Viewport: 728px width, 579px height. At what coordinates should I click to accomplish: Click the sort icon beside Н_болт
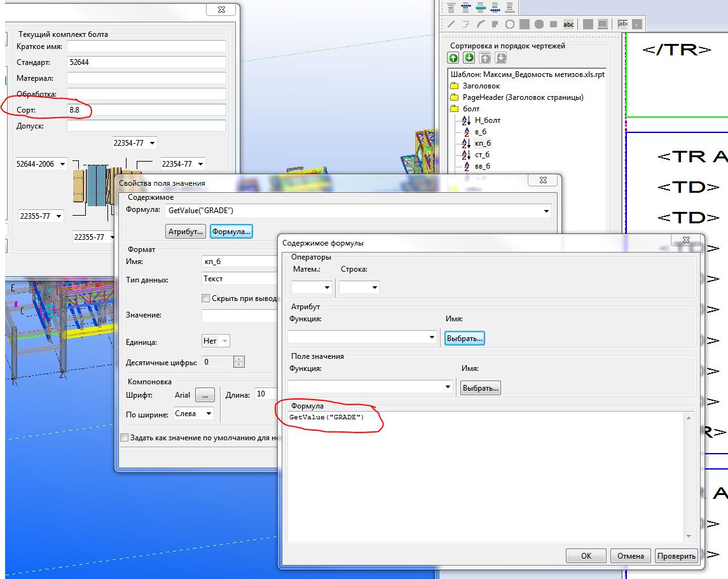(465, 120)
